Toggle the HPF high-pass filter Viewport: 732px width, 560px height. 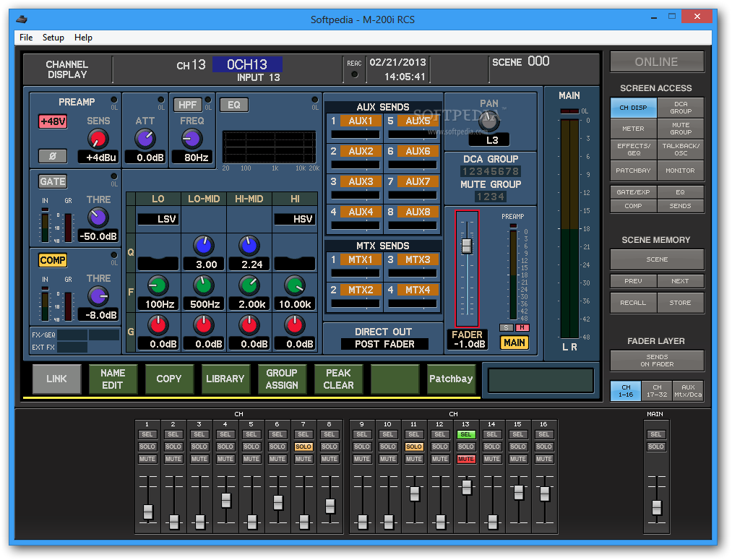click(x=187, y=105)
